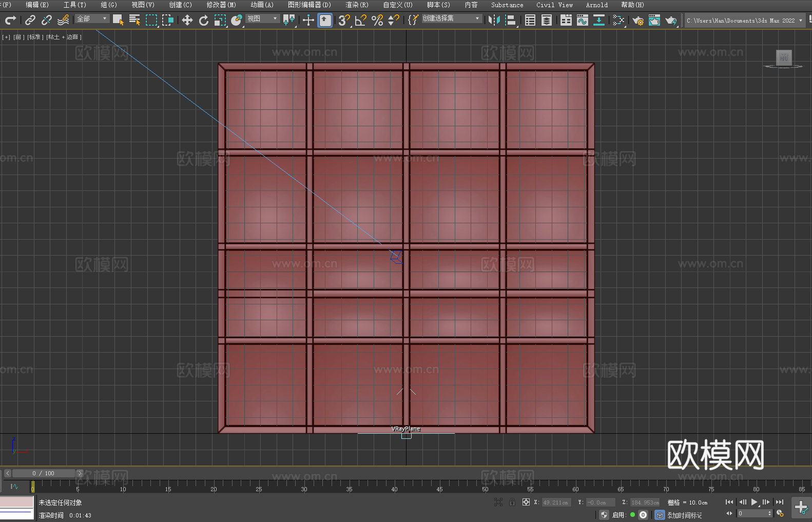Open 创建选择集 named selection dropdown

coord(452,18)
